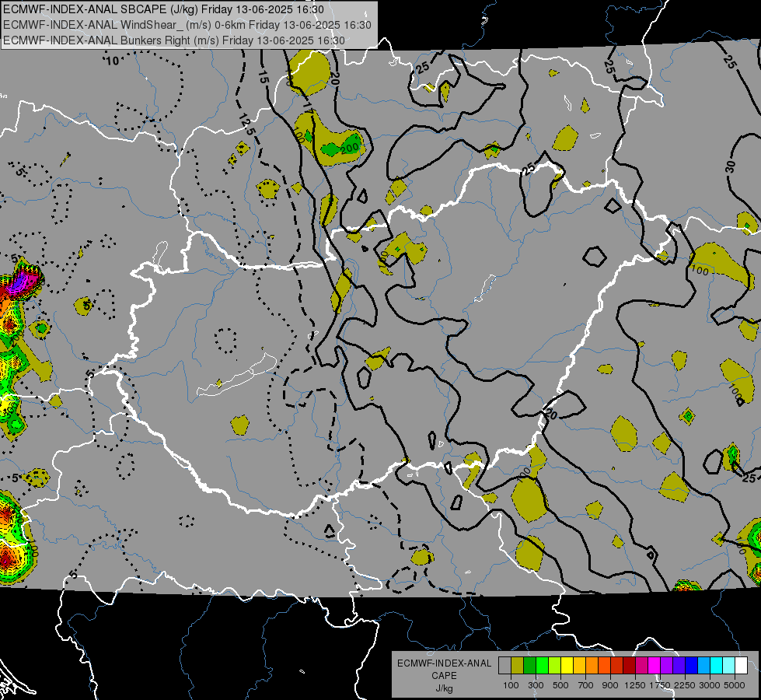Click the 30 contour label on the map
The width and height of the screenshot is (761, 700).
730,166
